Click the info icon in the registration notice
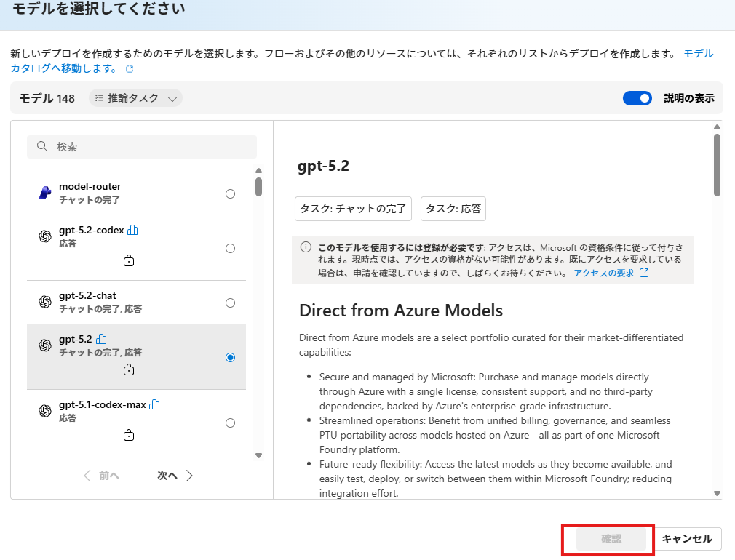The width and height of the screenshot is (735, 560). [x=306, y=247]
